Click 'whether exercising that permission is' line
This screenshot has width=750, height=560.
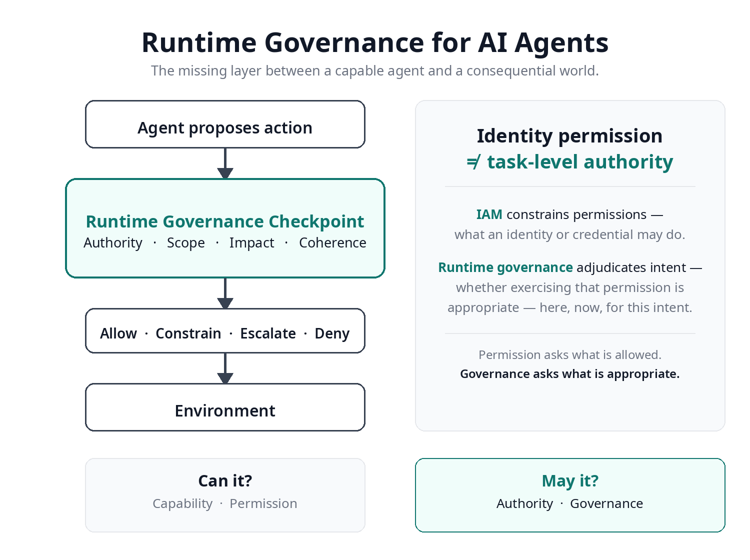pos(570,287)
